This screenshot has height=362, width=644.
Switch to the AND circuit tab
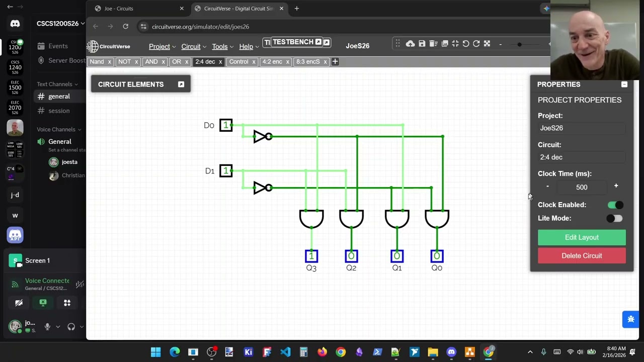[x=151, y=61]
